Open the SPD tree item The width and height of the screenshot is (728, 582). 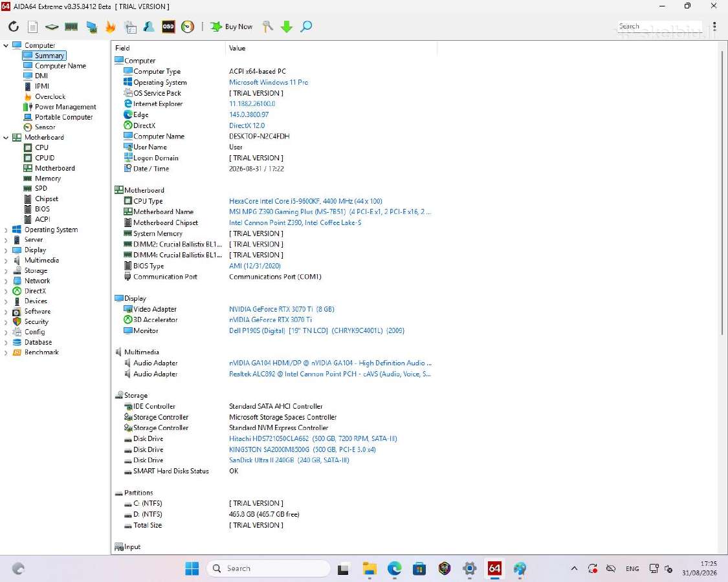[x=36, y=188]
